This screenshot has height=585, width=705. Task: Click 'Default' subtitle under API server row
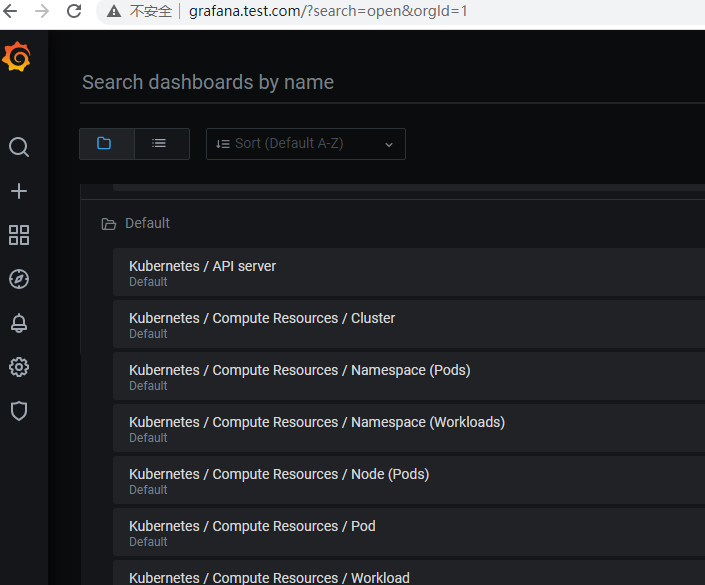148,282
